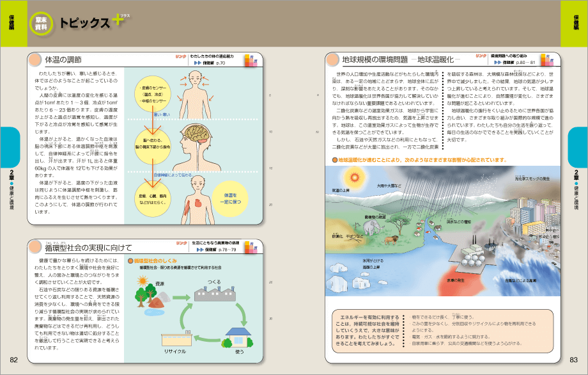The height and width of the screenshot is (375, 588).
Task: Click the blue-roof house icon above 使う
Action: click(238, 337)
